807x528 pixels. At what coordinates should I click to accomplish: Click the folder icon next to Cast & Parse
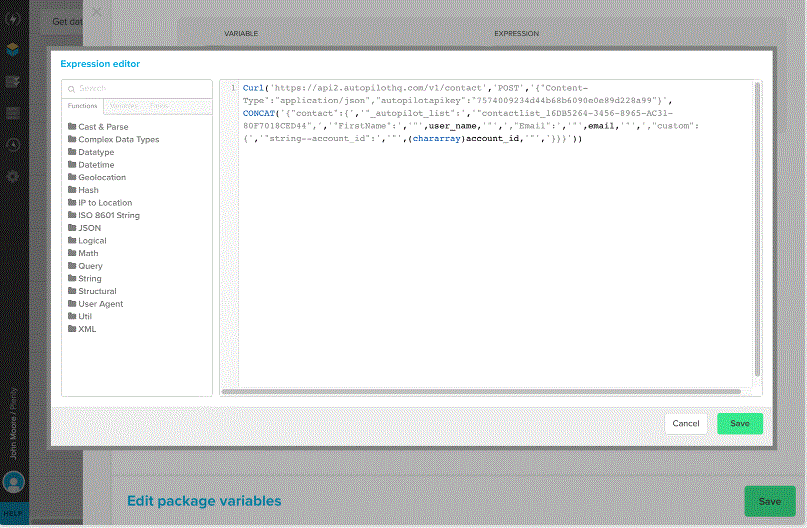click(x=72, y=126)
